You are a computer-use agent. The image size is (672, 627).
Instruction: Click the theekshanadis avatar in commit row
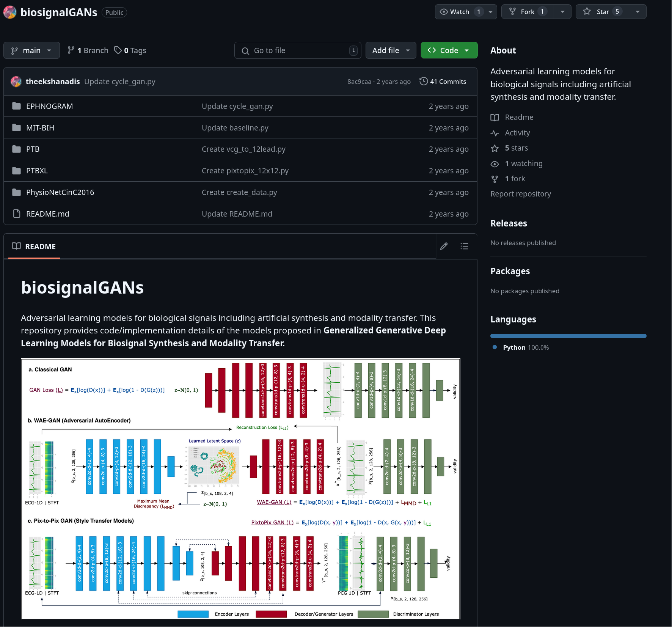click(x=16, y=82)
